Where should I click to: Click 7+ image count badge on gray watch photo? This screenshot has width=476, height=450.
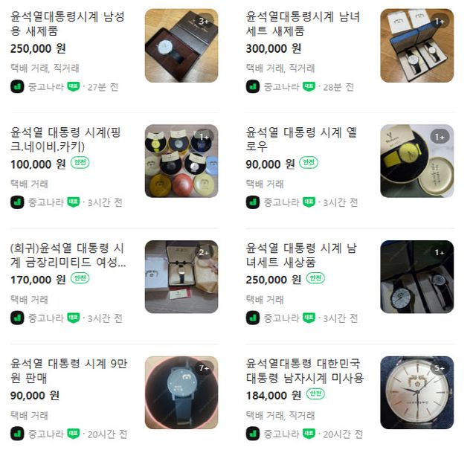[x=204, y=368]
